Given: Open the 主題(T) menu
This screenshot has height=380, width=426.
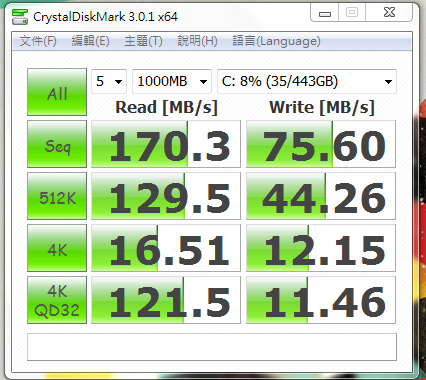Looking at the screenshot, I should [x=143, y=41].
